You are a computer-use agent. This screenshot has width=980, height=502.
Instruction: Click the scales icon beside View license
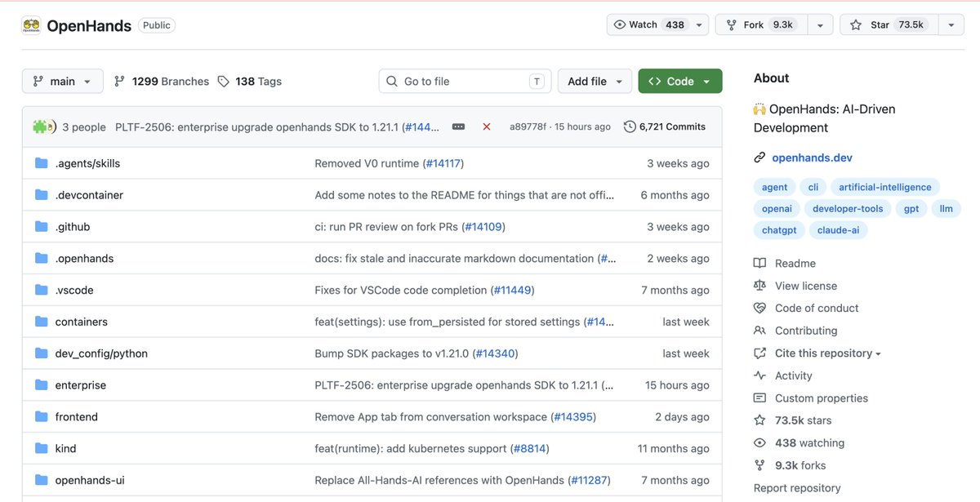(759, 286)
